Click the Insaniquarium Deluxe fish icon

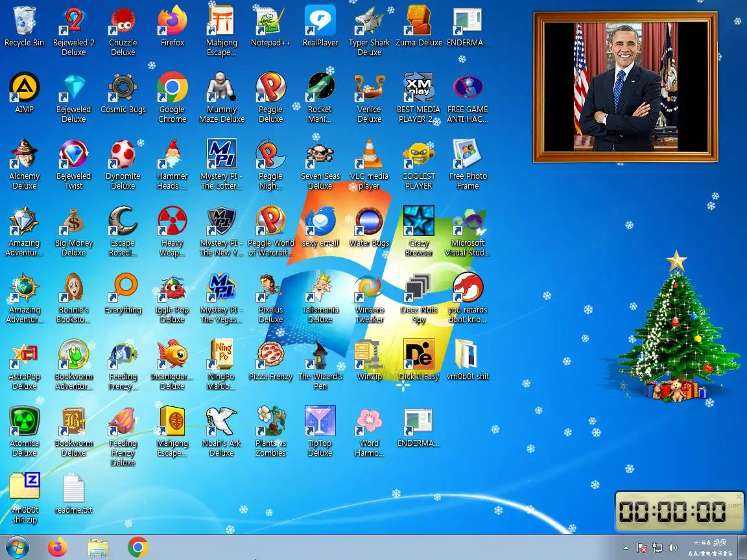(172, 364)
